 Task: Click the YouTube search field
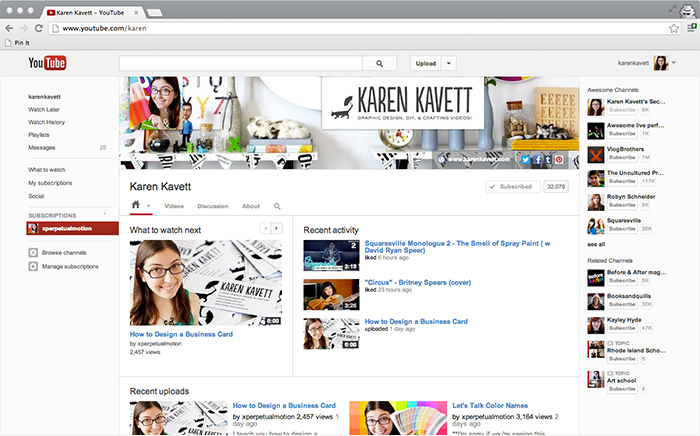pos(241,63)
